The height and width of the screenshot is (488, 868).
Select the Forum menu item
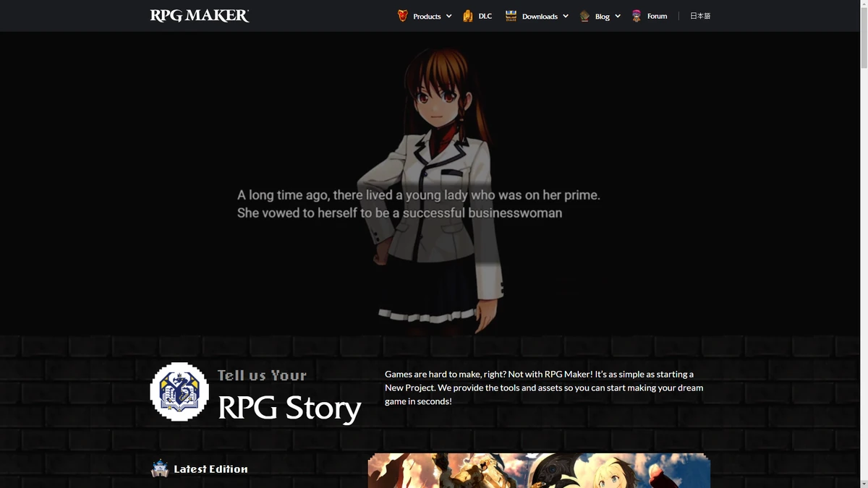point(655,15)
